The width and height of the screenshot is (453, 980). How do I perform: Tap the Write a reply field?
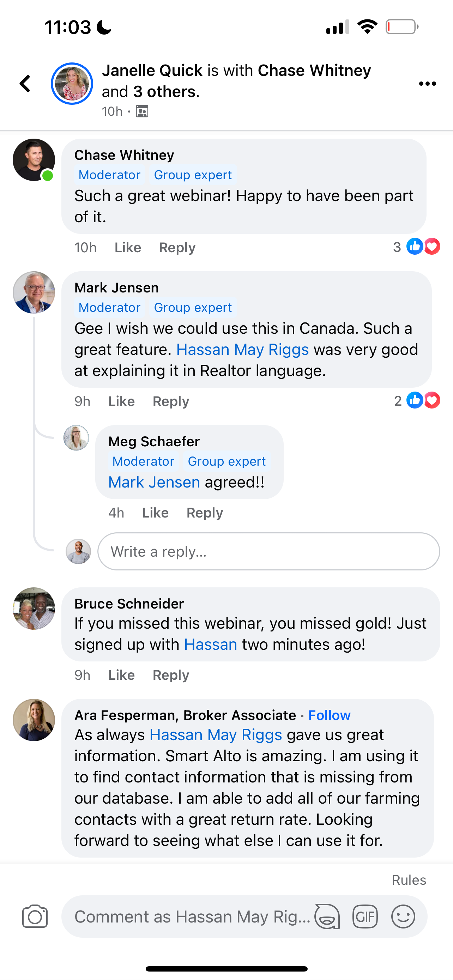(268, 551)
